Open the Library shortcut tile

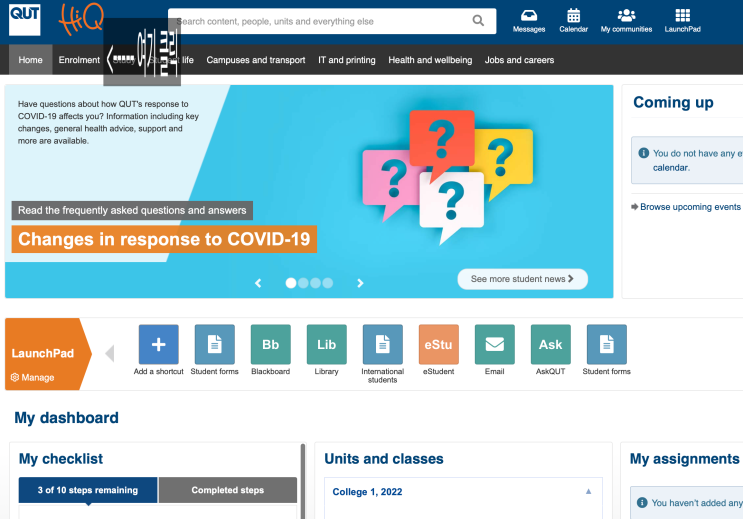[326, 345]
